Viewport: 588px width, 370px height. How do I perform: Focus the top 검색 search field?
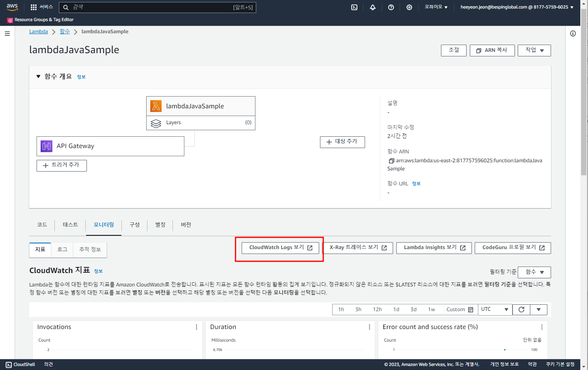[x=158, y=7]
